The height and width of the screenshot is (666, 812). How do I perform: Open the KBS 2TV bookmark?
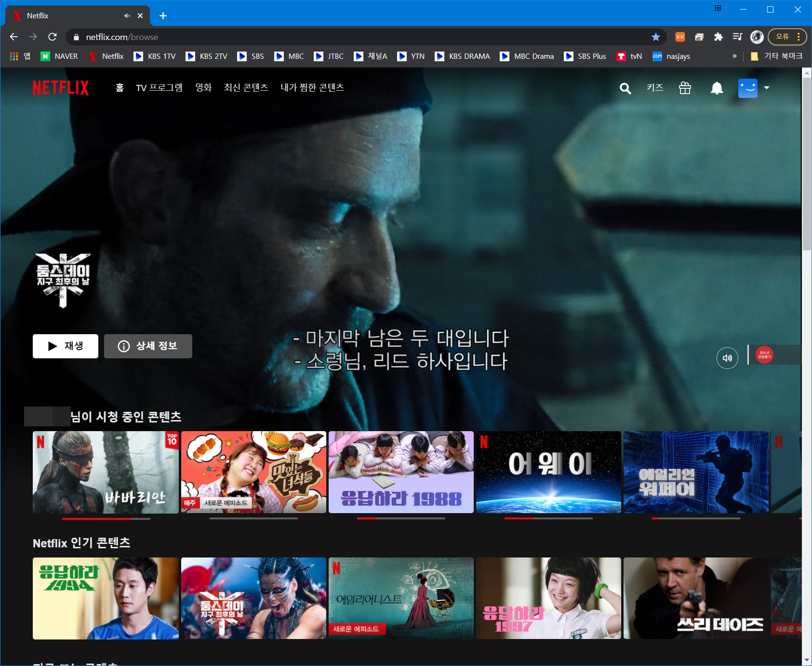click(x=207, y=56)
